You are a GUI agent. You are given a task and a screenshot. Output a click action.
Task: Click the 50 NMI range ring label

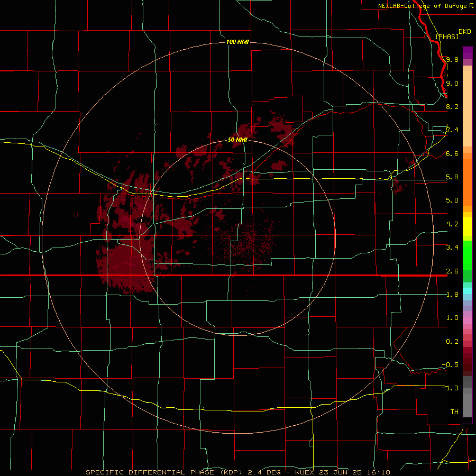pos(237,140)
